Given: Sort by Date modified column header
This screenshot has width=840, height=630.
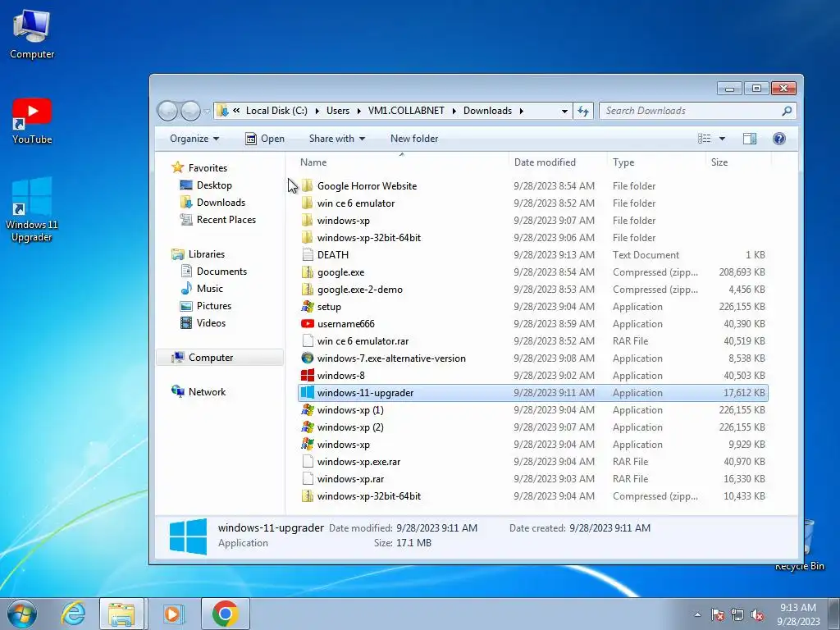Looking at the screenshot, I should [557, 162].
